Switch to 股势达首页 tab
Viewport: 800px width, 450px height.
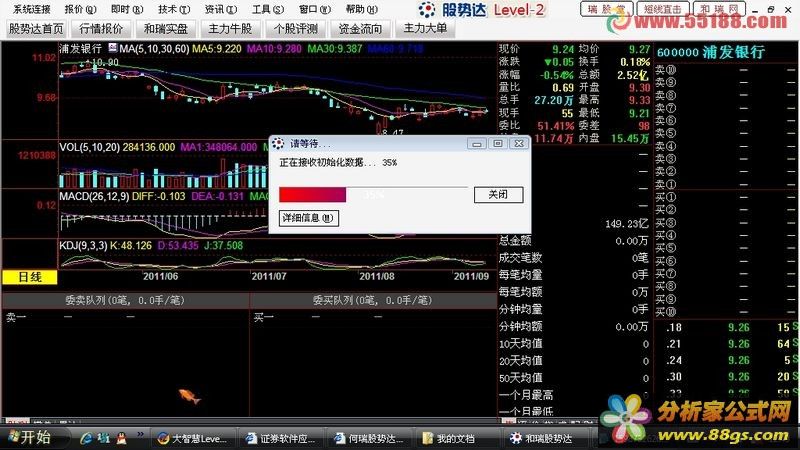pos(36,29)
